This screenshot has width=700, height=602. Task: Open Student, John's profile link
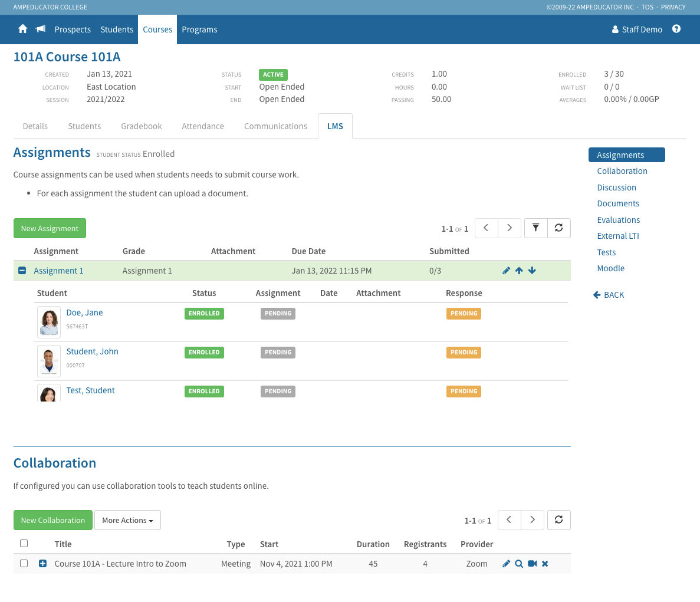(92, 351)
